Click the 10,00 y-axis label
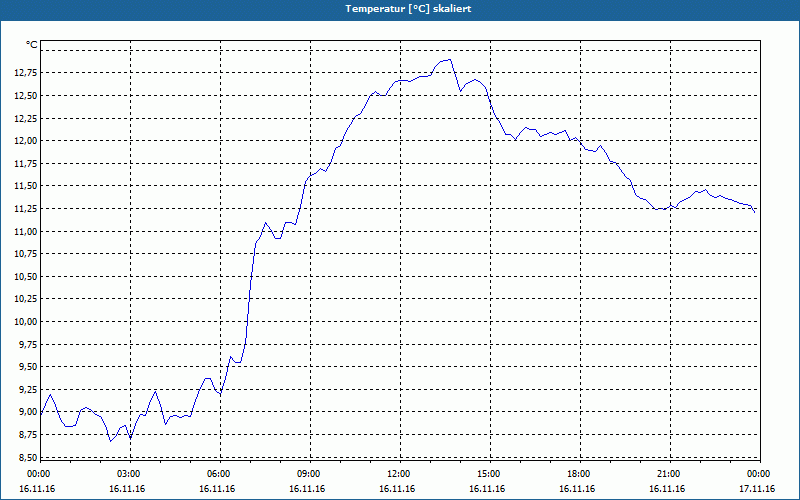 pyautogui.click(x=26, y=321)
